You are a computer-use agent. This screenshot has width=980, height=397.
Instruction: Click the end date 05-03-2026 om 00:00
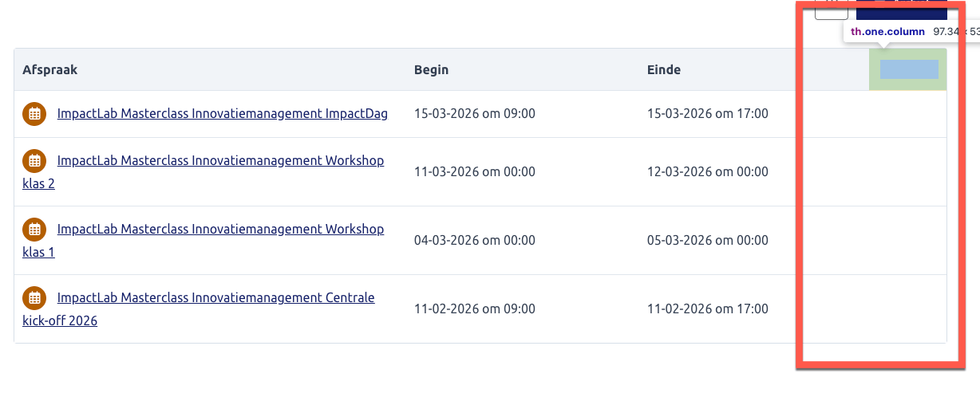707,240
